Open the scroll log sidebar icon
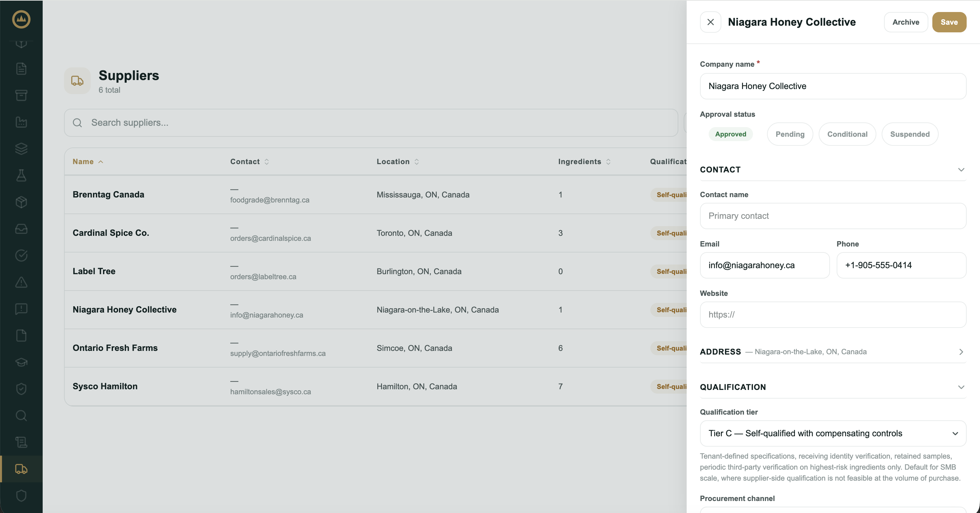This screenshot has width=980, height=513. tap(21, 442)
